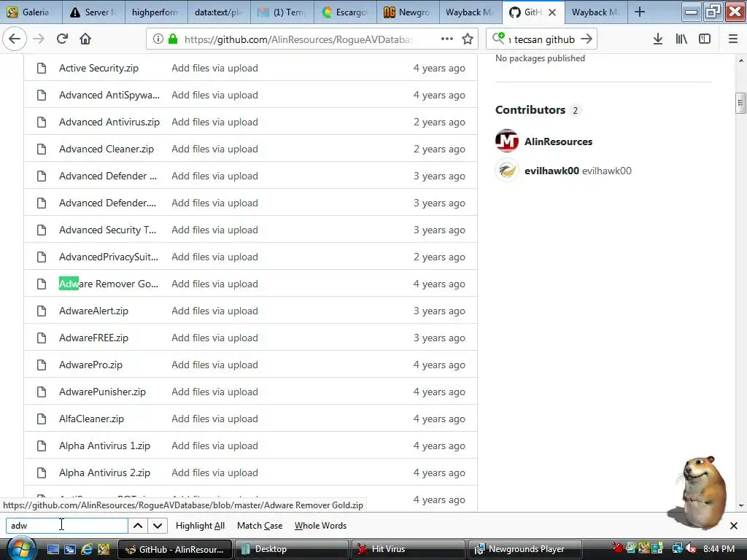Image resolution: width=747 pixels, height=560 pixels.
Task: Open Adware Remover Gold file link
Action: tap(109, 284)
